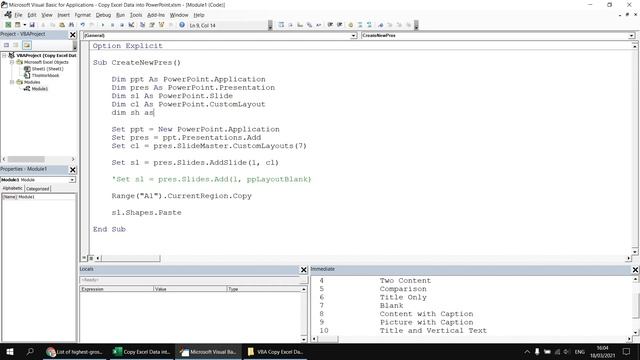The width and height of the screenshot is (640, 360).
Task: Close the Properties - Module1 panel
Action: click(73, 169)
